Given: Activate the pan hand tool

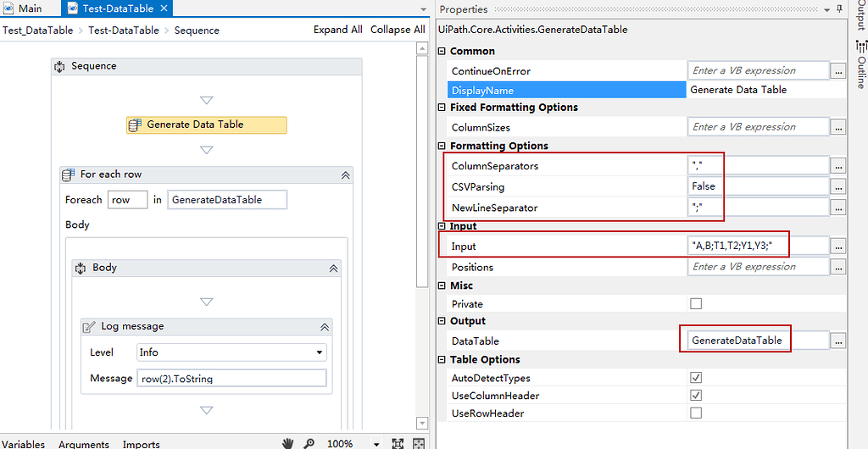Looking at the screenshot, I should tap(287, 443).
